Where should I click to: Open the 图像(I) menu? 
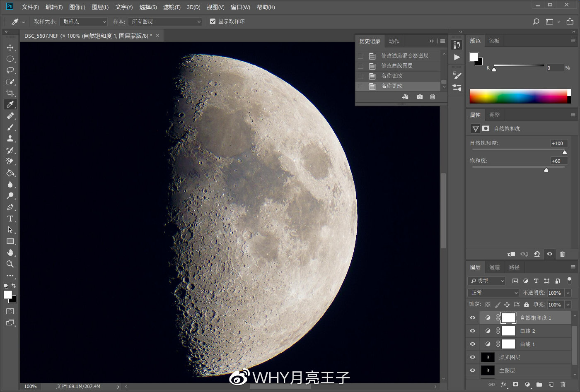tap(77, 7)
